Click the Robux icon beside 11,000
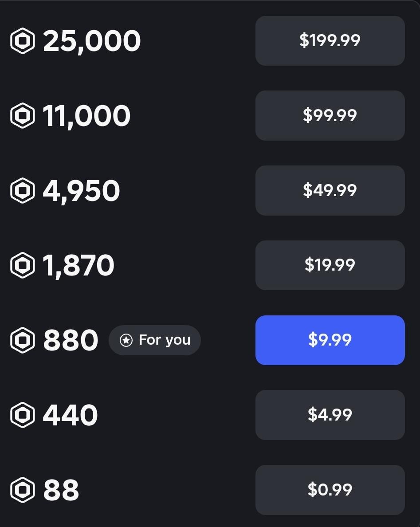The image size is (420, 527). click(22, 116)
